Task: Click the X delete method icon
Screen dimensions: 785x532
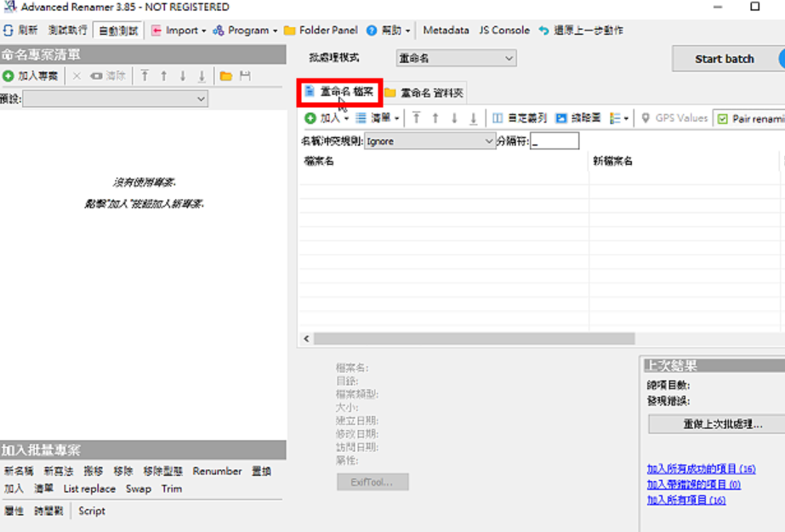Action: pyautogui.click(x=77, y=76)
